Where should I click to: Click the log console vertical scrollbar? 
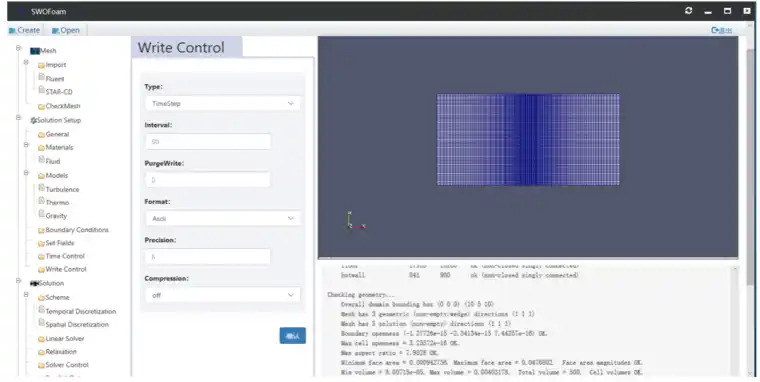[735, 320]
